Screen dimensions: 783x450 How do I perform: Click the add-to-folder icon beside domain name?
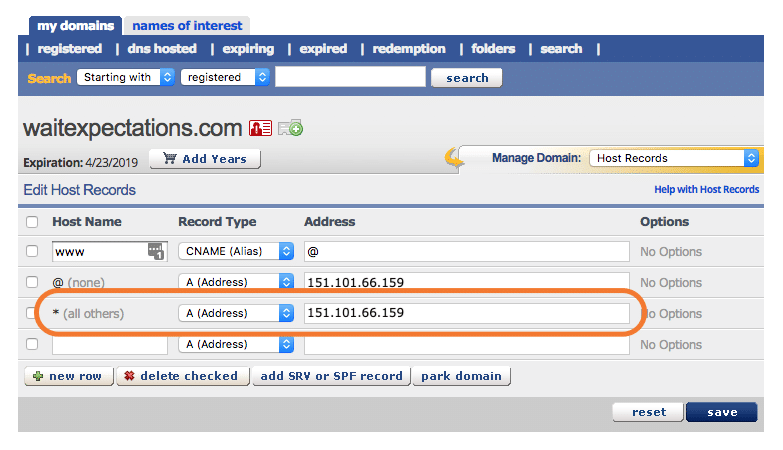coord(290,128)
